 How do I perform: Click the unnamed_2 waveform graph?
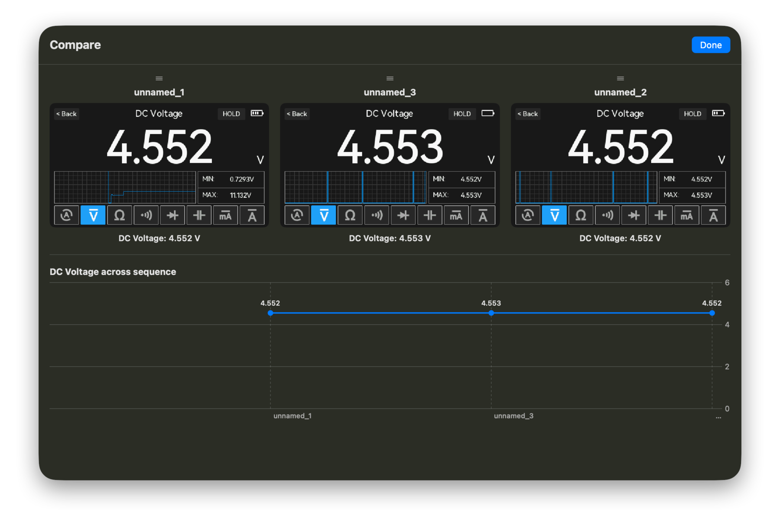[586, 187]
